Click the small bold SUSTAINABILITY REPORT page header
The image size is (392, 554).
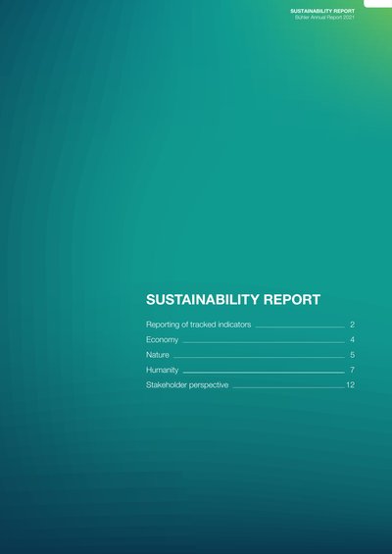[x=322, y=12]
